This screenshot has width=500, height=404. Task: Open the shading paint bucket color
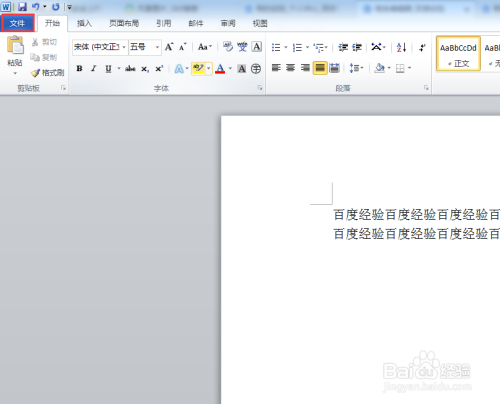379,68
